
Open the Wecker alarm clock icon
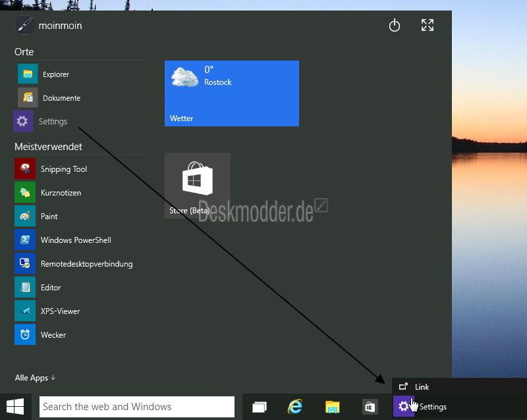(25, 334)
